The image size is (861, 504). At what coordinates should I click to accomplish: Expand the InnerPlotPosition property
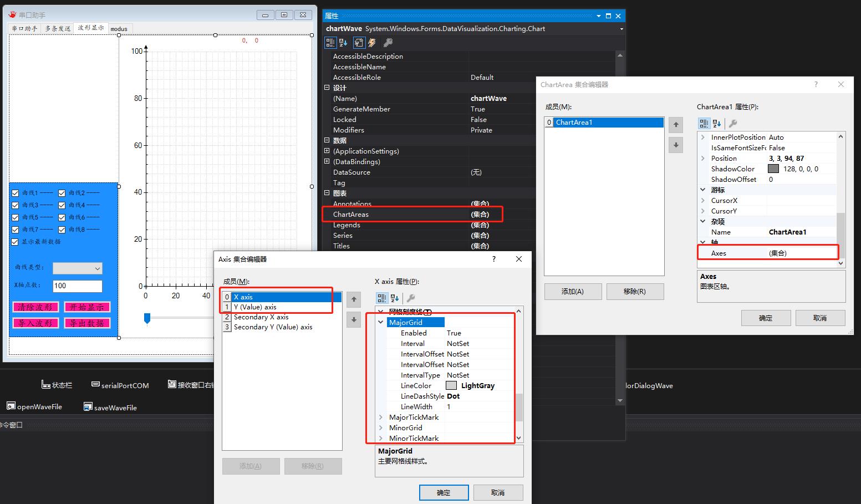tap(703, 137)
